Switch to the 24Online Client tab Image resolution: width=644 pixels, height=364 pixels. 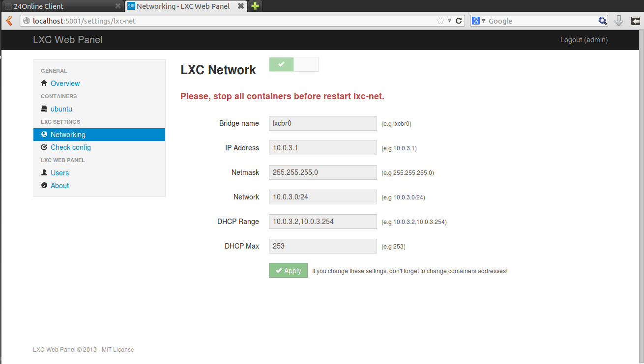coord(59,6)
